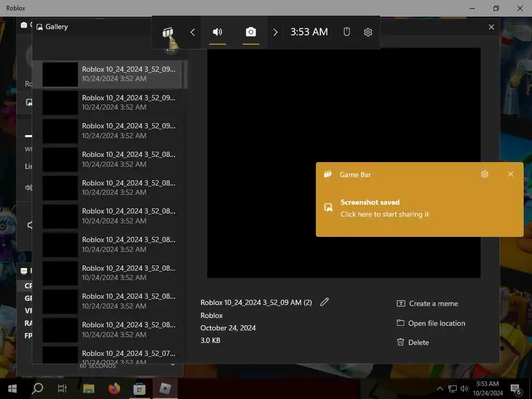Dismiss the Screenshot saved notification
Screen dimensions: 532x399
pyautogui.click(x=511, y=174)
